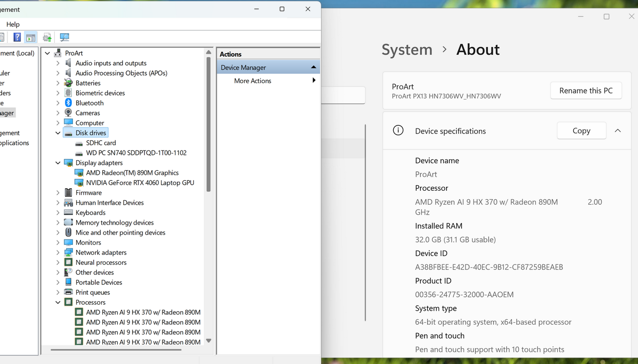
Task: Click the Keyboards category icon
Action: [x=68, y=213]
